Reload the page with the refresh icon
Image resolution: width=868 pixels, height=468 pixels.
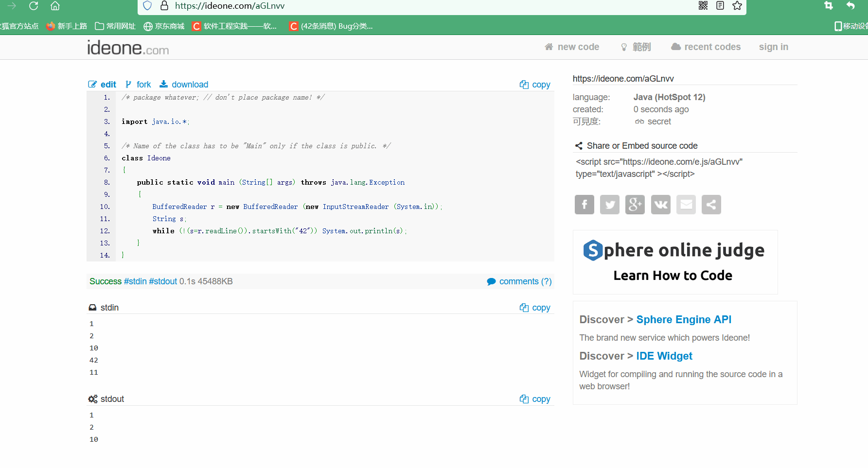[34, 6]
